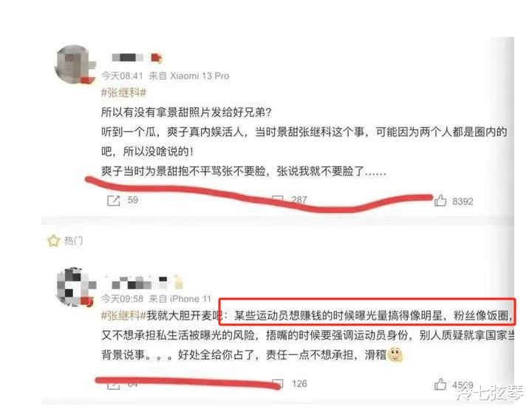
Task: Open comments on first post showing 287
Action: point(277,200)
